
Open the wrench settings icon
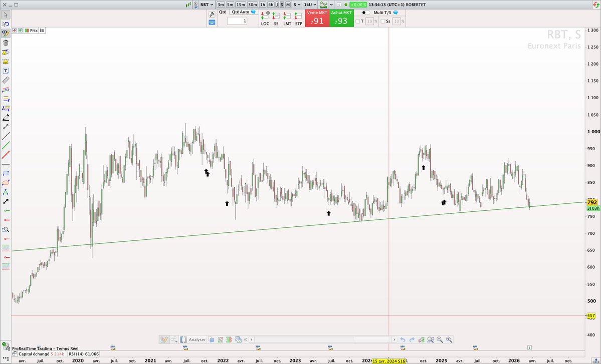point(212,14)
